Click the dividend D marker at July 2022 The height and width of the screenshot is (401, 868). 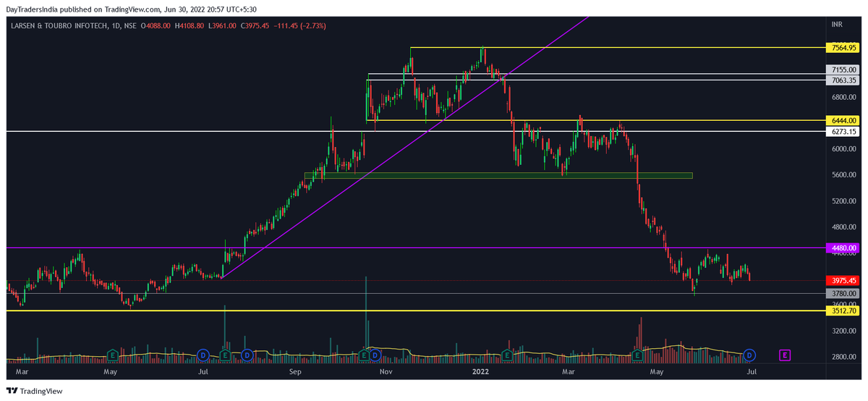750,355
